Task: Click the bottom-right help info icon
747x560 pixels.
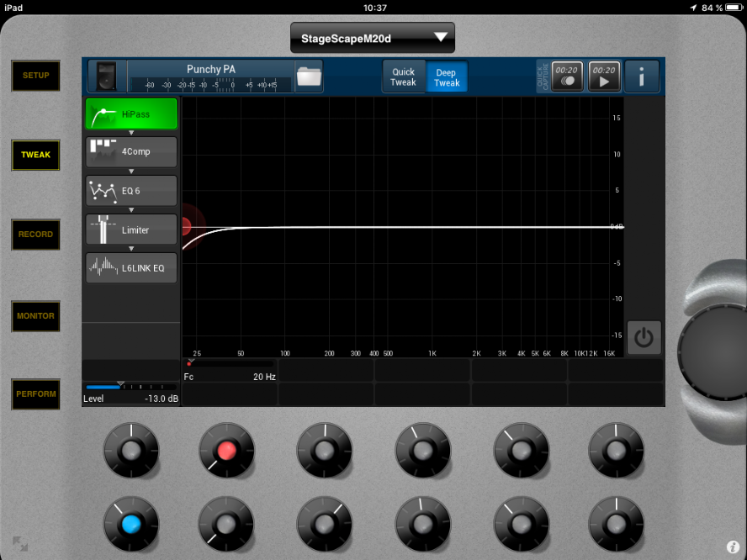Action: pyautogui.click(x=733, y=547)
